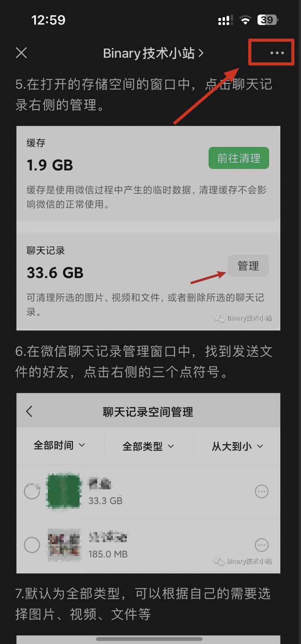Expand the 全部时间 dropdown
This screenshot has height=644, width=301.
60,445
